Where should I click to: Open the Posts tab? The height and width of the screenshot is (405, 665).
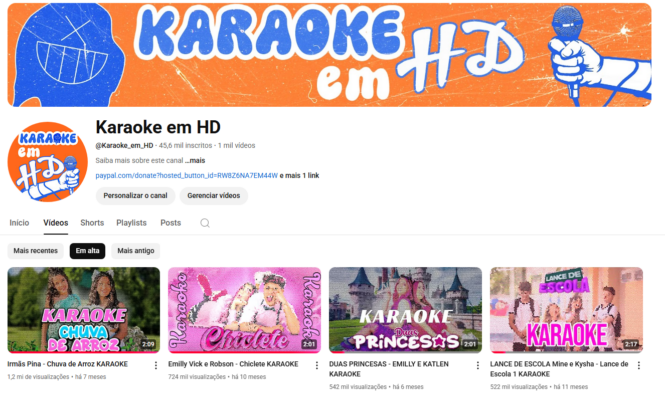[x=170, y=223]
